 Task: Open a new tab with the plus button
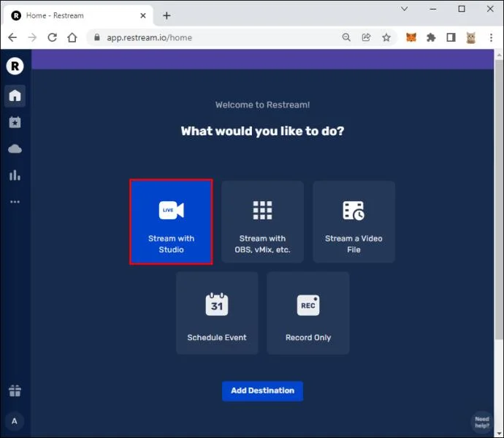click(x=167, y=15)
